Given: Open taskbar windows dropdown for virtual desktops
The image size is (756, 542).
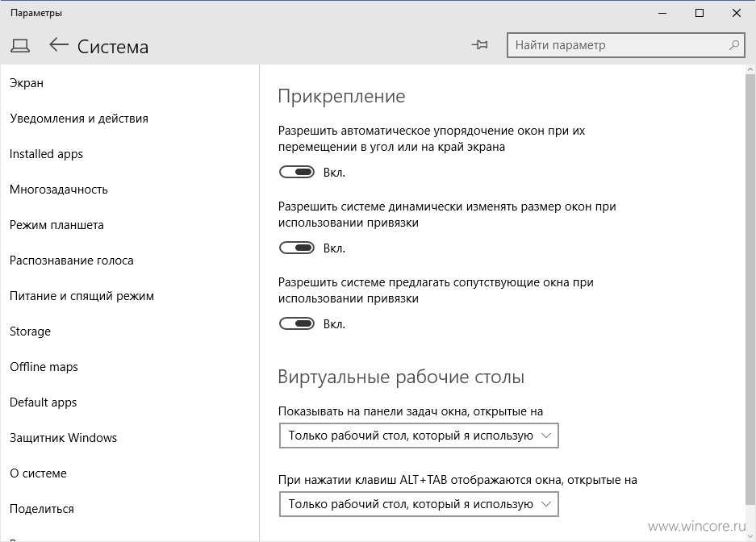Looking at the screenshot, I should [x=419, y=436].
